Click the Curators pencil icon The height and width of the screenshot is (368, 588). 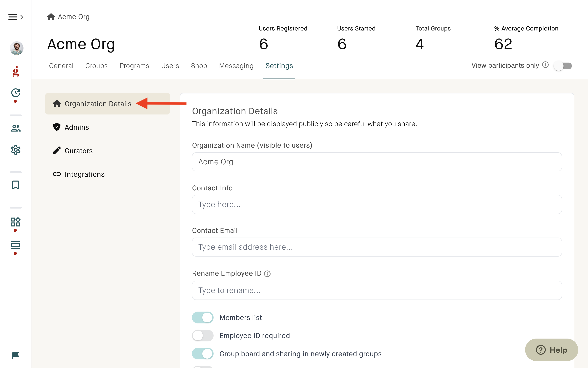point(57,150)
